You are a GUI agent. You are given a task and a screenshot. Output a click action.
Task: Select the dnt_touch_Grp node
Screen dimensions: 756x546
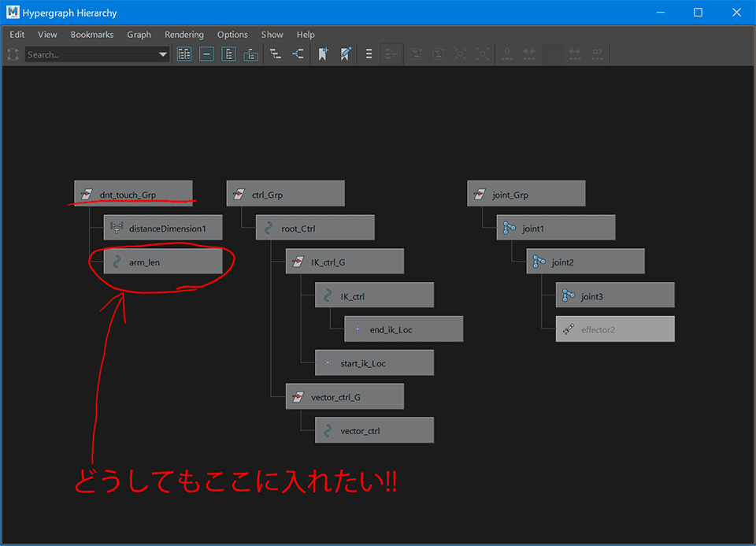(x=133, y=195)
